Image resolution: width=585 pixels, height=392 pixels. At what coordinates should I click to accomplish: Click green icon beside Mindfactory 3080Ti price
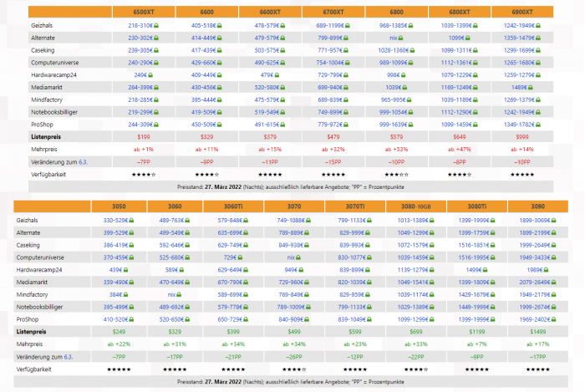coord(492,295)
